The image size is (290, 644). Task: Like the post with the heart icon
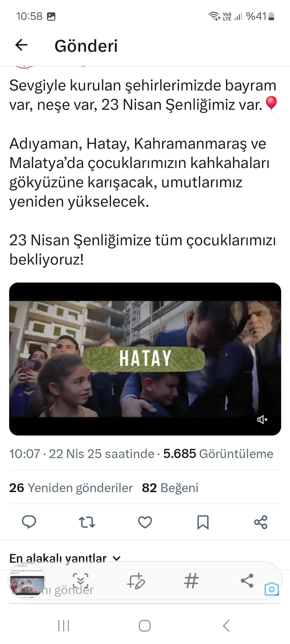click(145, 522)
